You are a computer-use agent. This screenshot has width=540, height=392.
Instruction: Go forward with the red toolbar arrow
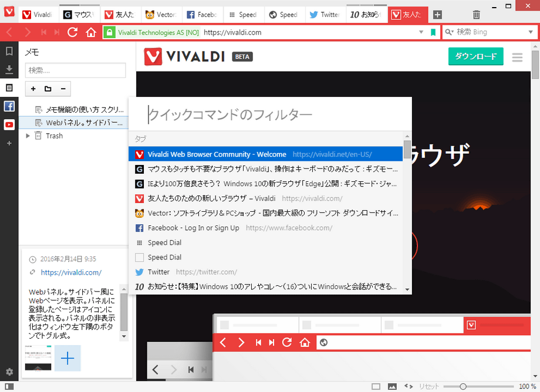click(28, 32)
